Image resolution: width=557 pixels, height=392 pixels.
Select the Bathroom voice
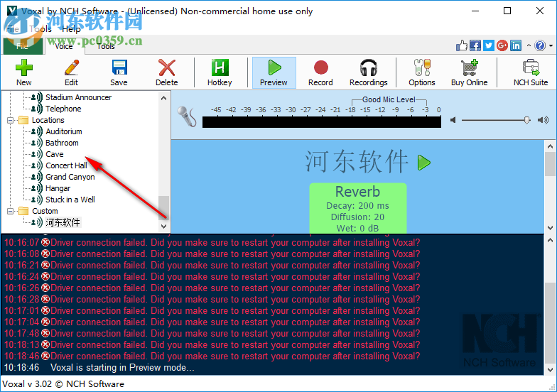63,143
